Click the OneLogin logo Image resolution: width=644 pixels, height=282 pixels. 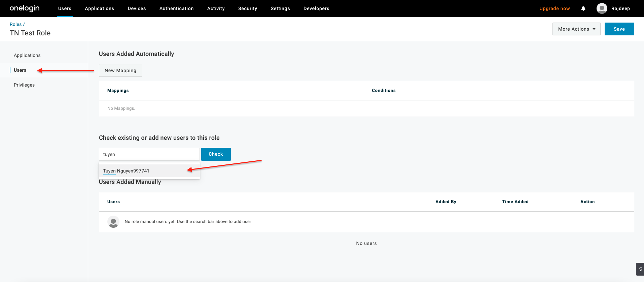[25, 8]
